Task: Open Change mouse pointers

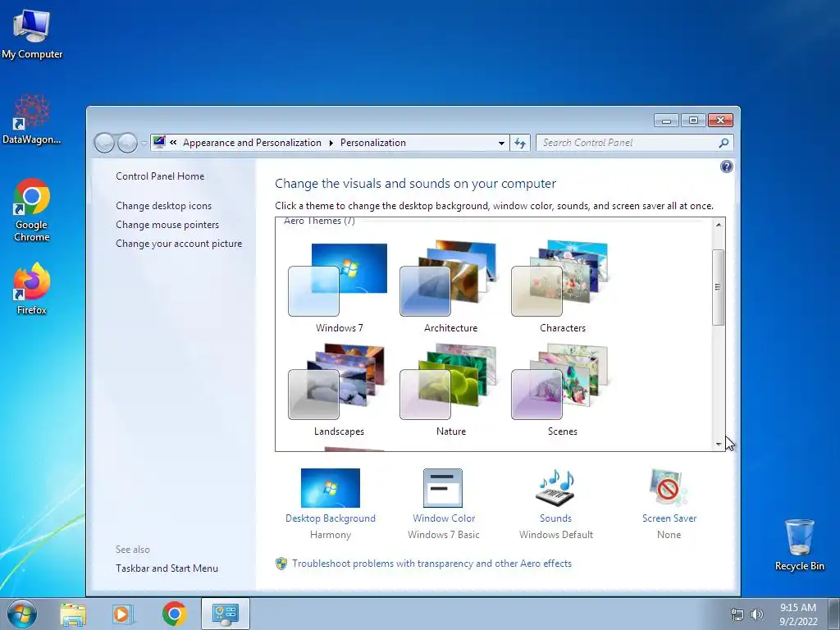Action: click(x=167, y=225)
